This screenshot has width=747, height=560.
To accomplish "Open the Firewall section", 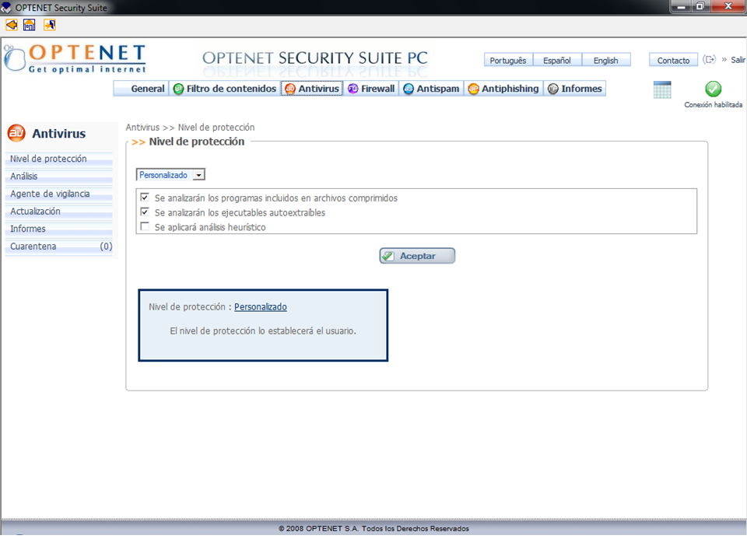I will [x=371, y=89].
